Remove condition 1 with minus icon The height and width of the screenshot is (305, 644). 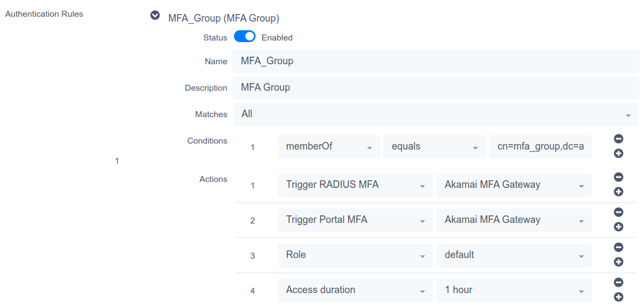pos(619,139)
